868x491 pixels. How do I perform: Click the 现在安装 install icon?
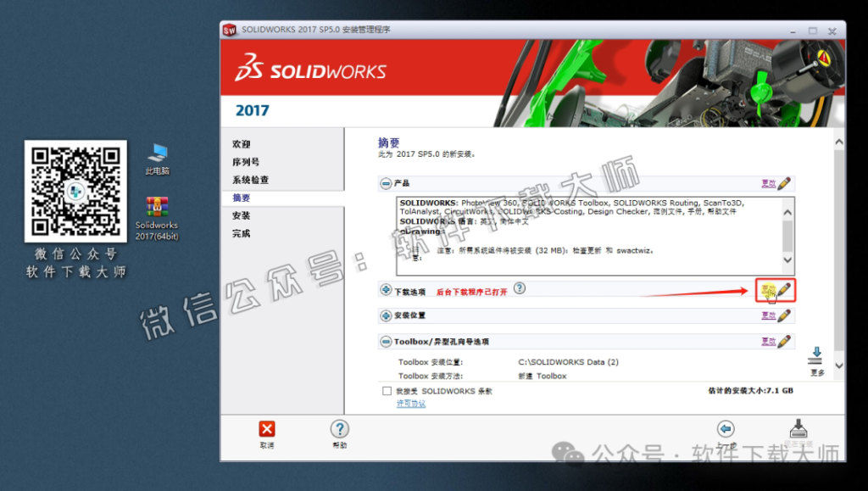[798, 428]
